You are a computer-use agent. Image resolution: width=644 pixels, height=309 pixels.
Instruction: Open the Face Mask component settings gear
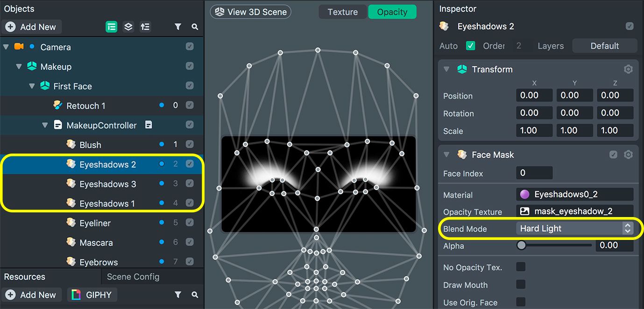point(628,154)
